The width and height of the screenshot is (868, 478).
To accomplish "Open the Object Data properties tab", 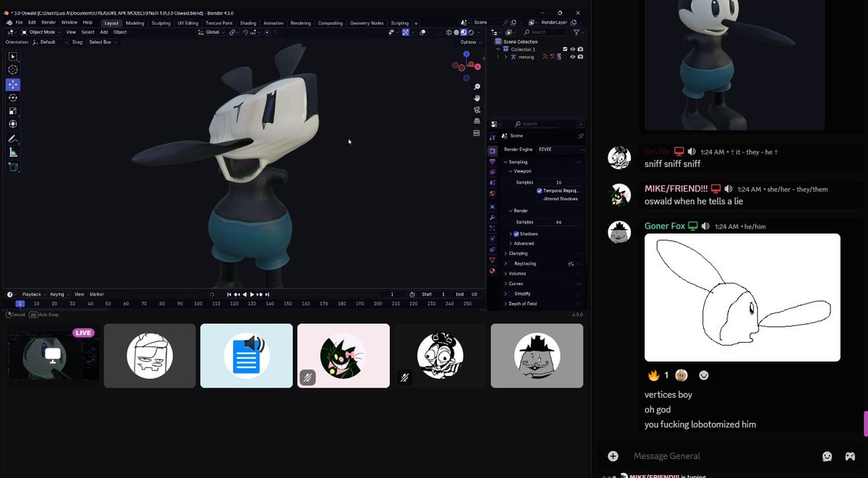I will coord(492,260).
